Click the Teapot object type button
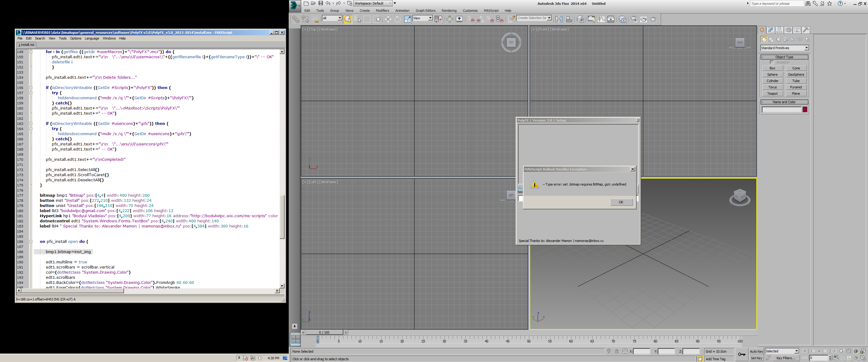Screen dimensions: 868x362 pos(772,93)
